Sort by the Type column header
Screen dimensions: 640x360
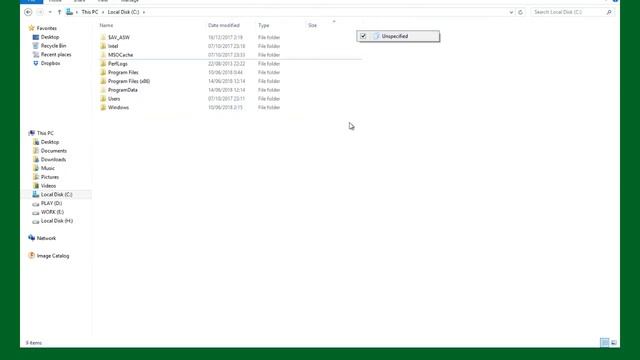click(x=264, y=25)
